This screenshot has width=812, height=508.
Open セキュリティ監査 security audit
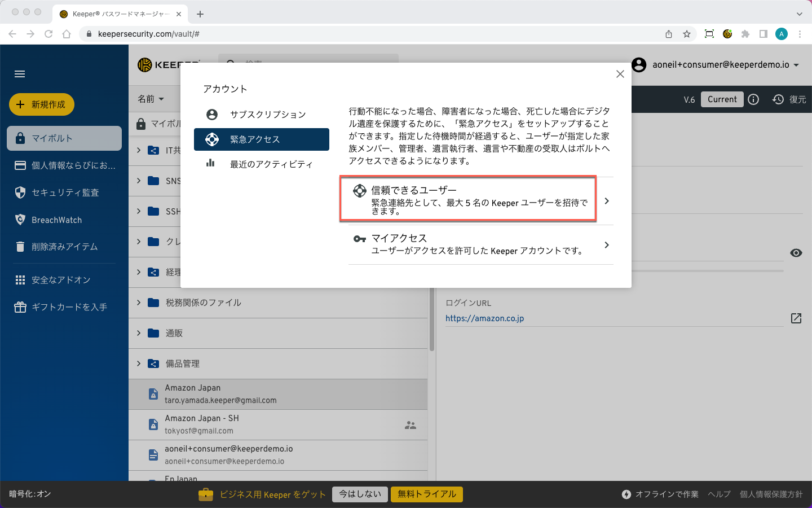64,192
